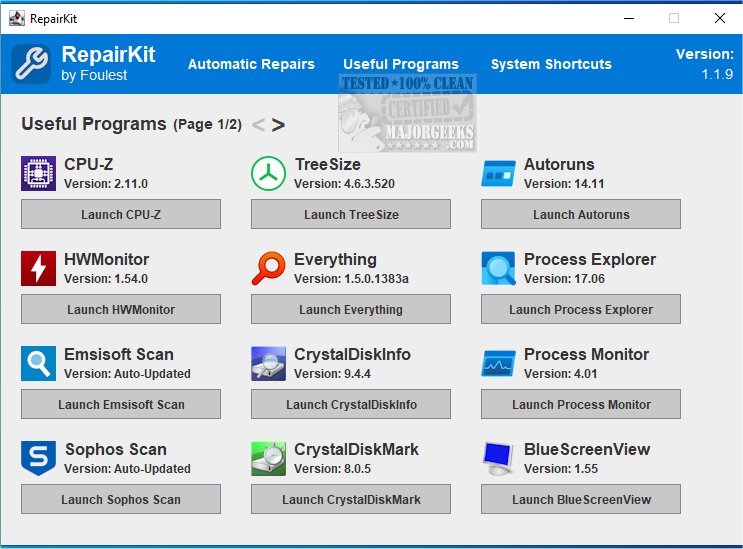The image size is (743, 549).
Task: Launch TreeSize
Action: (351, 214)
